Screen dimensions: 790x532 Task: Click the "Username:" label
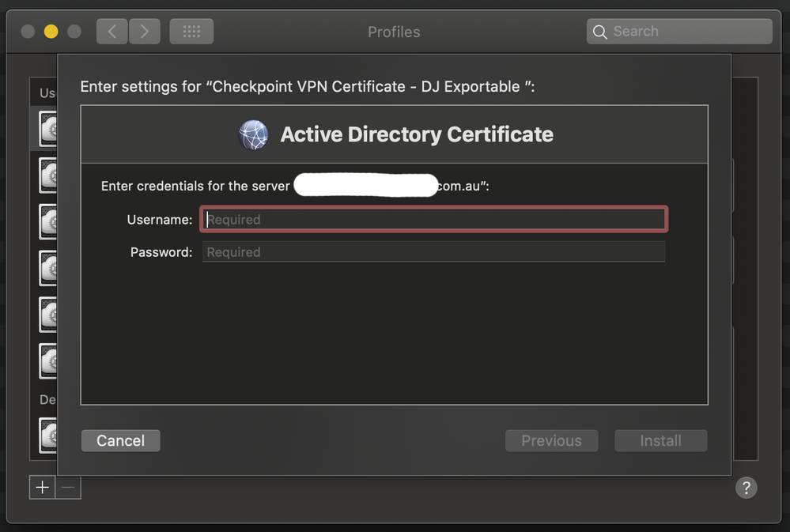coord(160,220)
